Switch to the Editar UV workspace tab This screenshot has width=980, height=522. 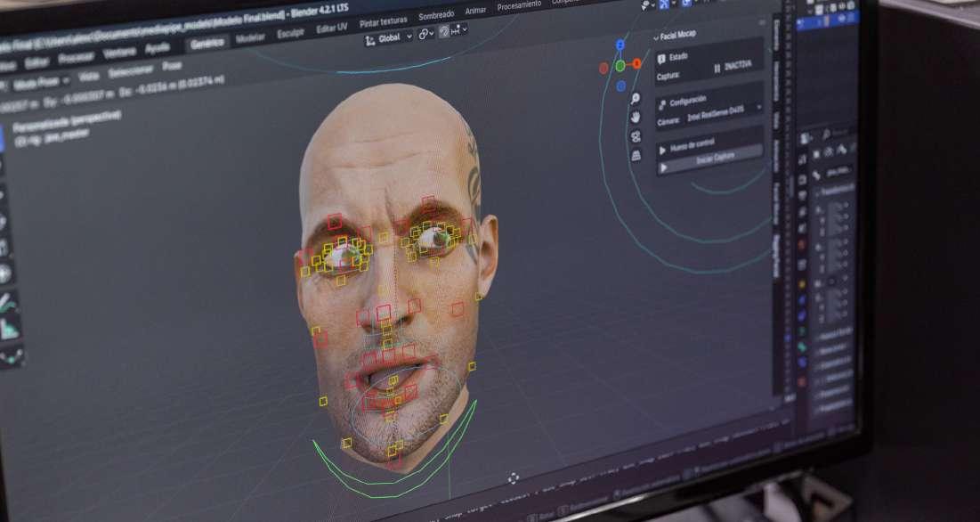pos(331,28)
